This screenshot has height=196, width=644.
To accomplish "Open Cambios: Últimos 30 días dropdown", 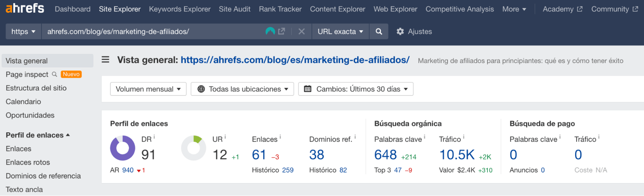I will click(x=356, y=89).
